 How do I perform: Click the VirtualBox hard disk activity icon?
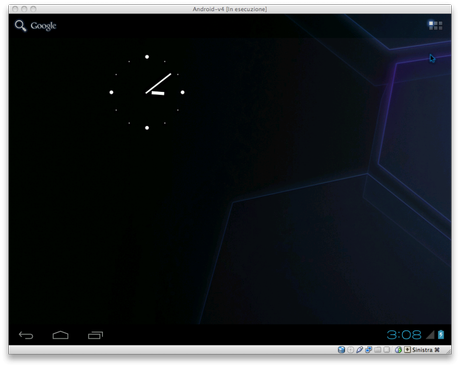point(341,350)
